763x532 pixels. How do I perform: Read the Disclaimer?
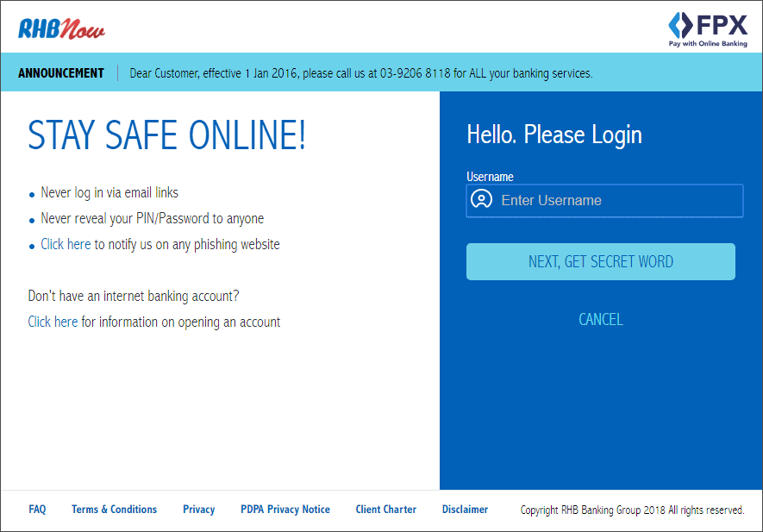click(x=465, y=509)
